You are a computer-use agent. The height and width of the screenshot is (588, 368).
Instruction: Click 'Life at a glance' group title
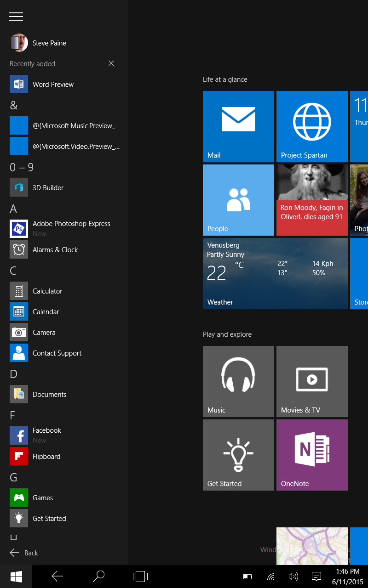click(225, 79)
